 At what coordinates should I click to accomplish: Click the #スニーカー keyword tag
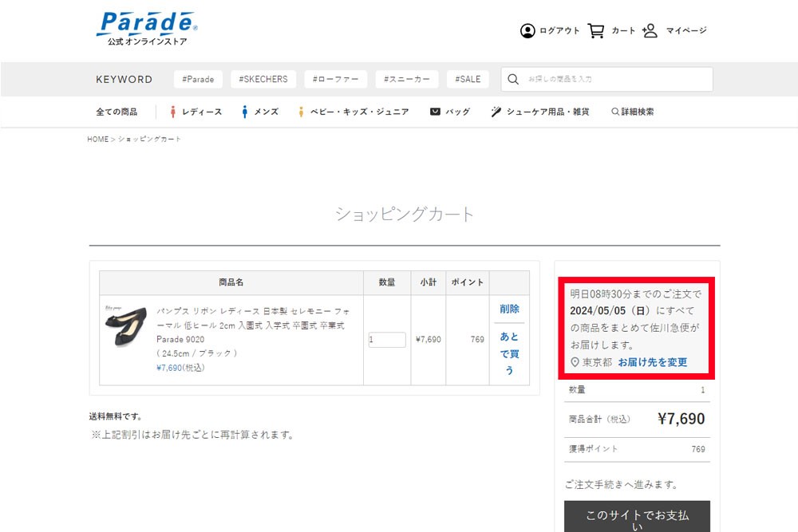click(406, 80)
